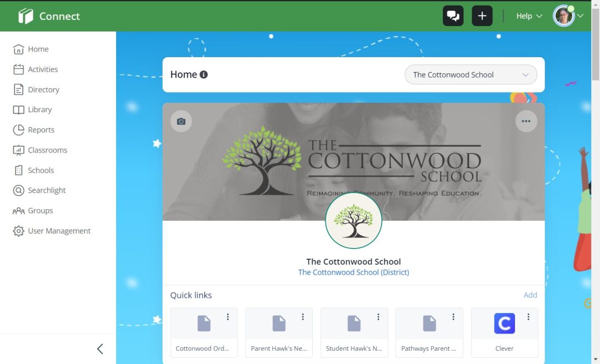The image size is (600, 364).
Task: Select User Management in sidebar
Action: [x=59, y=231]
